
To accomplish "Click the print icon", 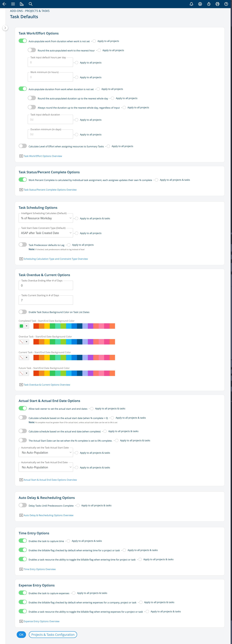I will (217, 4).
